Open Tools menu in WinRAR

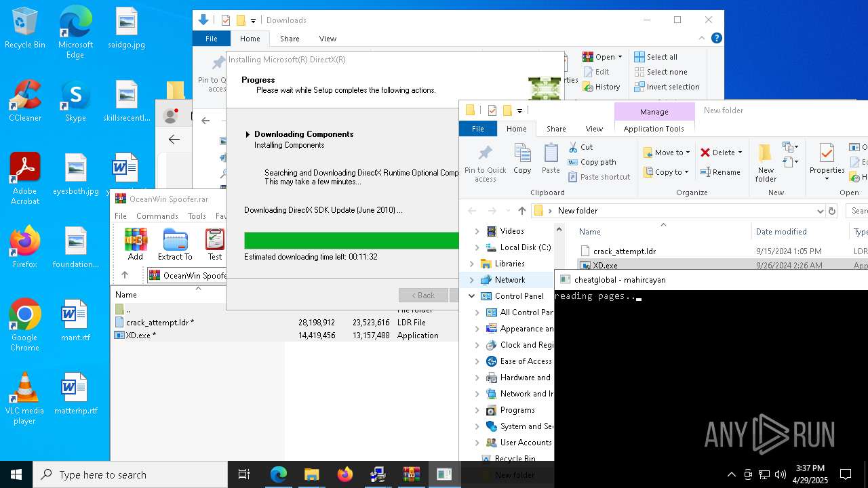tap(197, 216)
